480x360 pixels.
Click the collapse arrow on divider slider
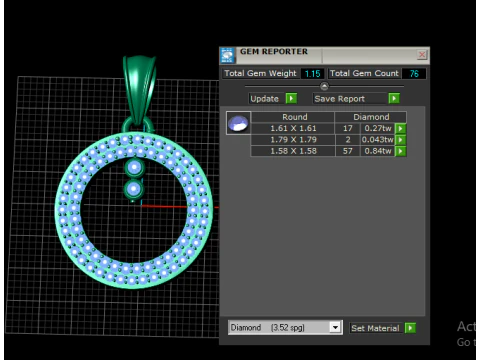324,86
